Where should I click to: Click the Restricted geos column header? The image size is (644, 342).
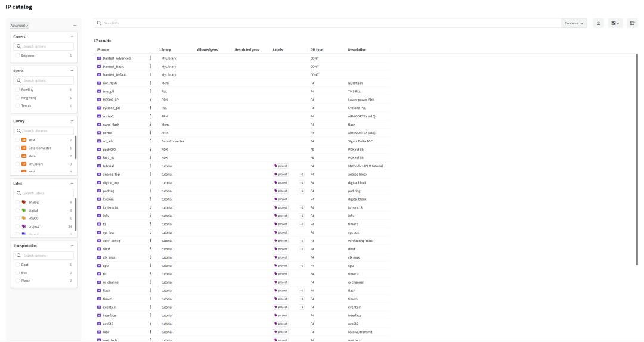(x=247, y=49)
